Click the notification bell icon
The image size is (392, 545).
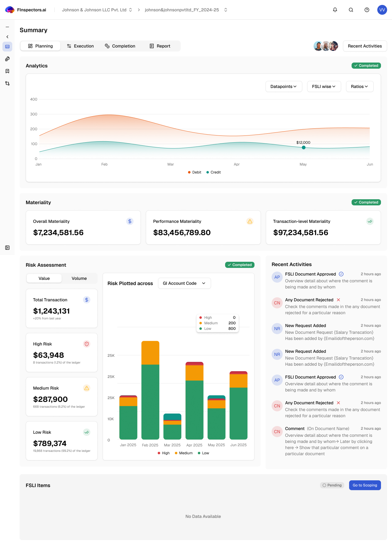pyautogui.click(x=335, y=10)
